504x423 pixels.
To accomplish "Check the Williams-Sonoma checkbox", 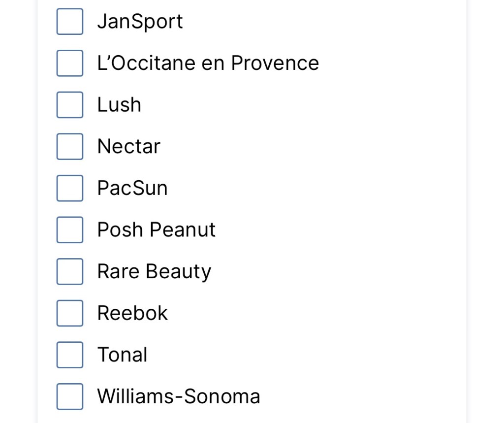I will click(70, 396).
